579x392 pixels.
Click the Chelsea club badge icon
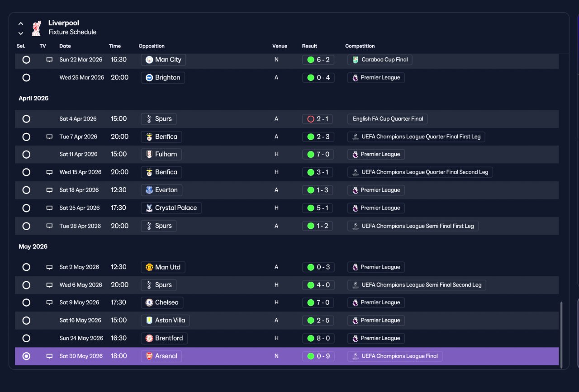[x=149, y=302]
